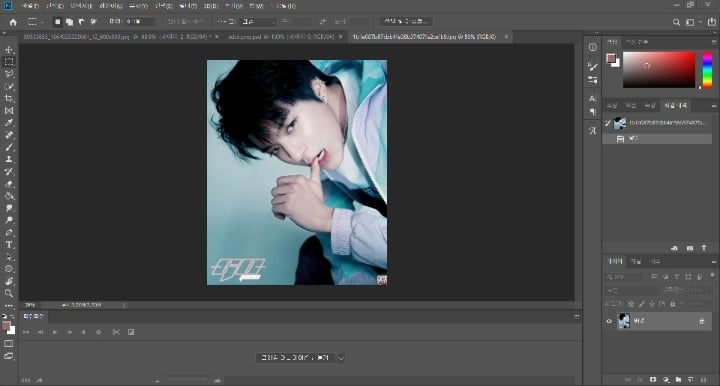The image size is (720, 386).
Task: Select the Clone Stamp tool
Action: (9, 159)
